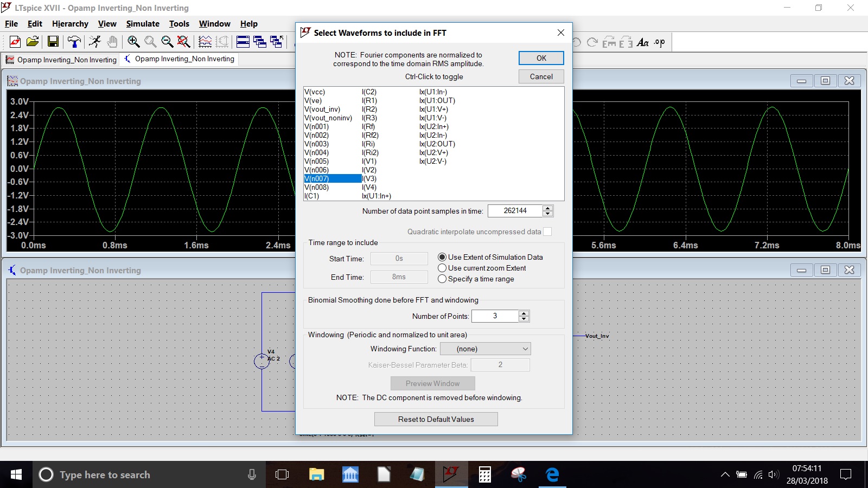This screenshot has height=488, width=868.
Task: Click the Rotate component toolbar icon
Action: click(x=609, y=42)
